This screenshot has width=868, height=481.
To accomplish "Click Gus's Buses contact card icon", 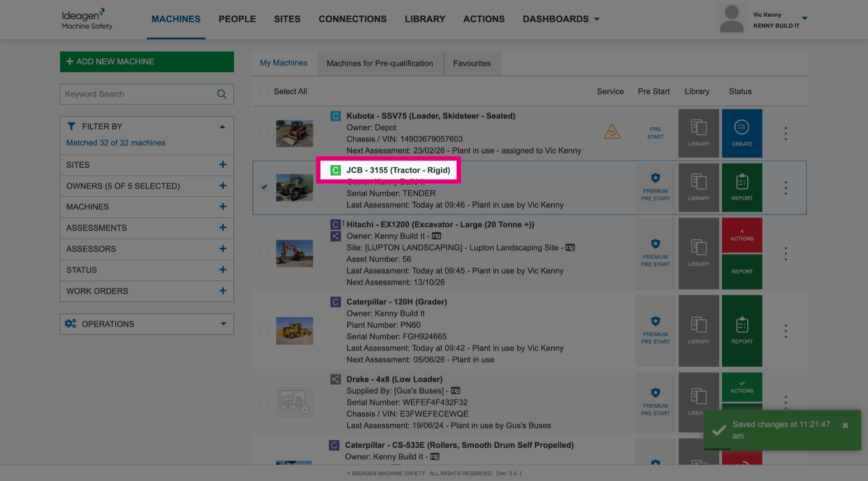I will pos(455,391).
